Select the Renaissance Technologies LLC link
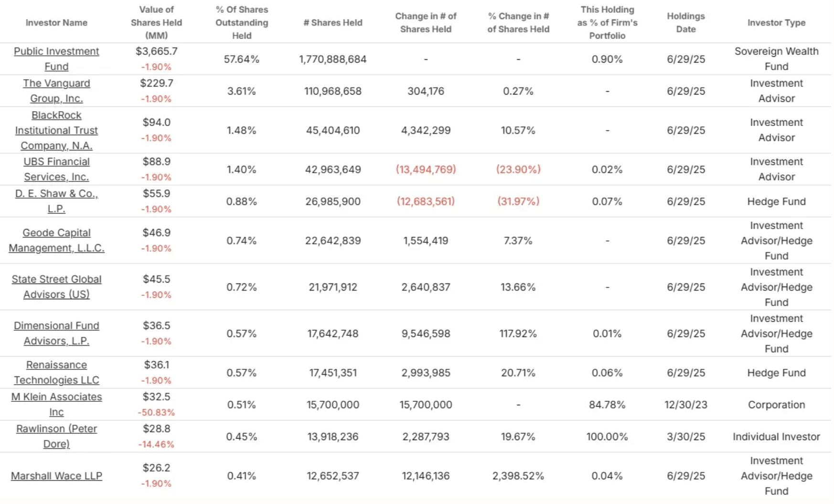Screen dimensions: 834x504 56,372
